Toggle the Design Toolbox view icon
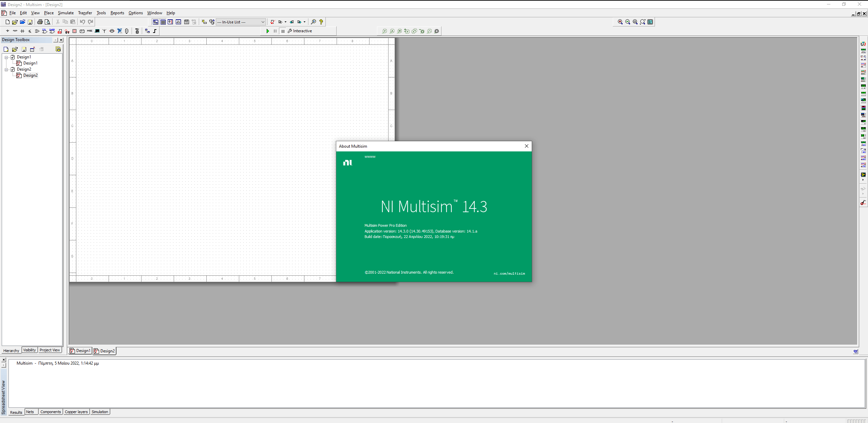 click(155, 22)
